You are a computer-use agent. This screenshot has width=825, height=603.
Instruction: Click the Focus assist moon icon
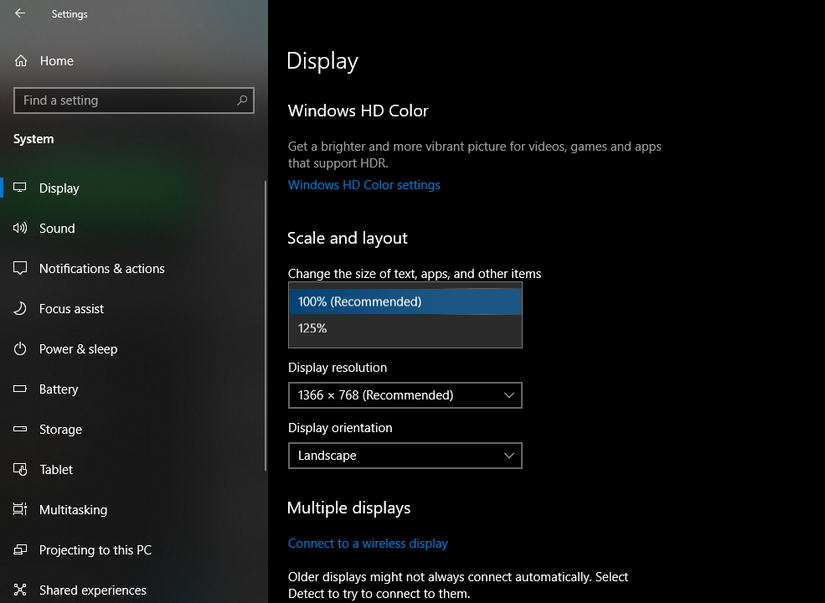click(21, 308)
